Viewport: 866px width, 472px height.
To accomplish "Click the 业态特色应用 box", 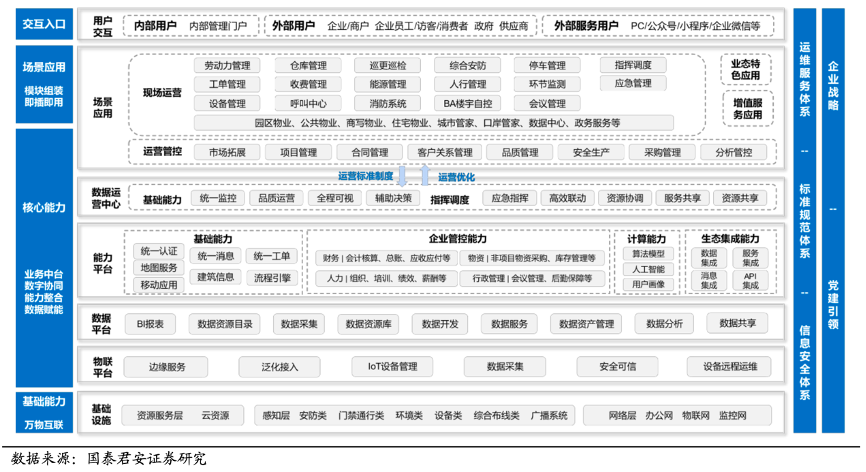I will tap(745, 68).
